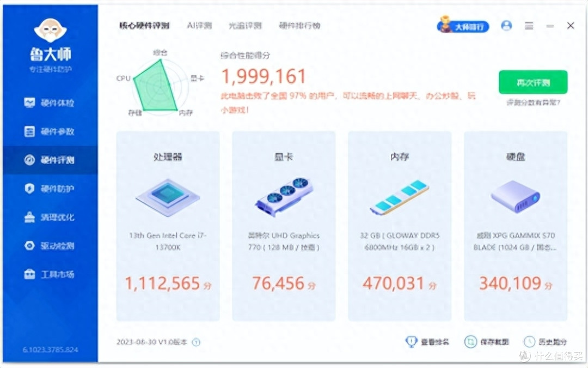
Task: Click the 专注硬件防护 slogan text
Action: (x=50, y=69)
